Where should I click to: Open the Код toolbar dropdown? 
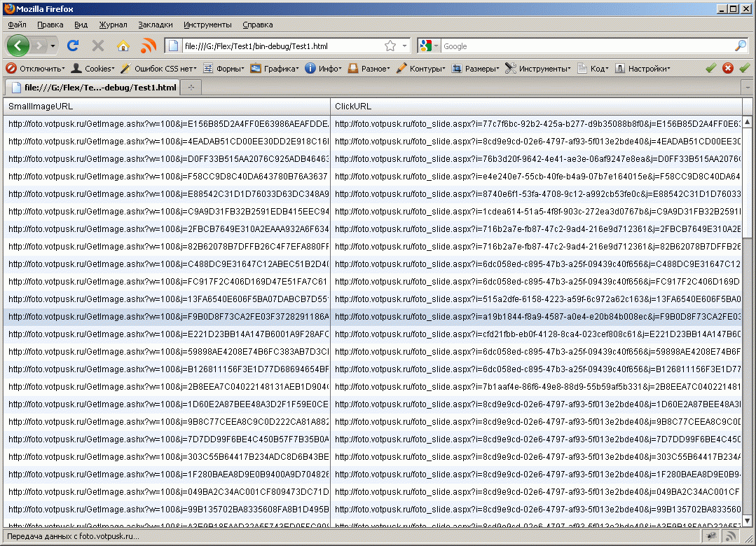coord(593,69)
